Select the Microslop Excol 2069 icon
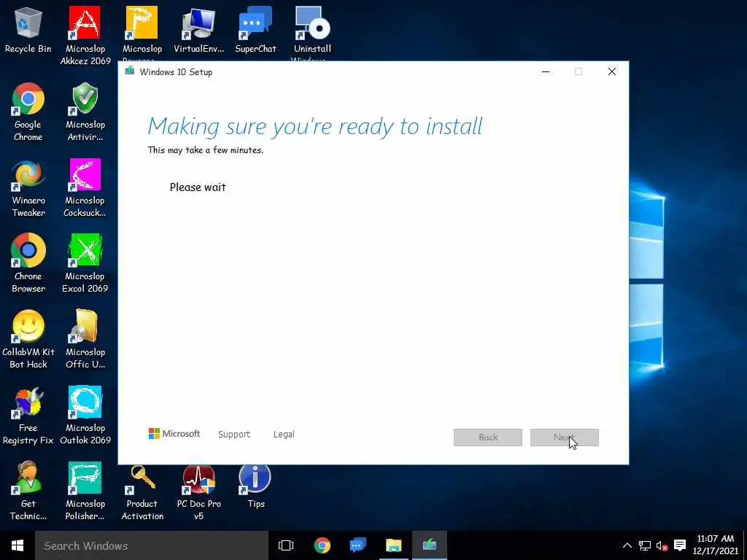747x560 pixels. coord(85,262)
